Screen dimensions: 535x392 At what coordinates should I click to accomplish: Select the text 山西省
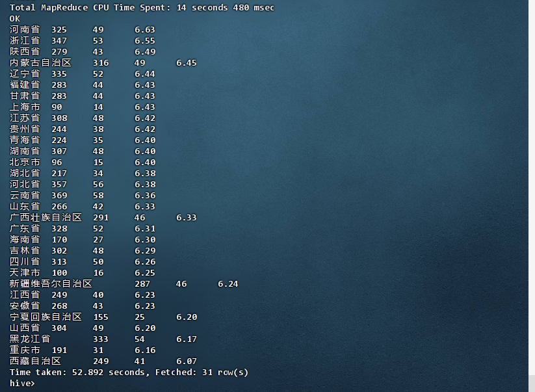[25, 328]
